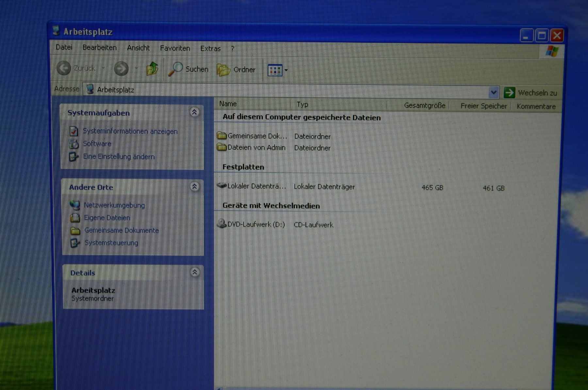Collapse the Details panel
The image size is (588, 390).
[x=195, y=272]
